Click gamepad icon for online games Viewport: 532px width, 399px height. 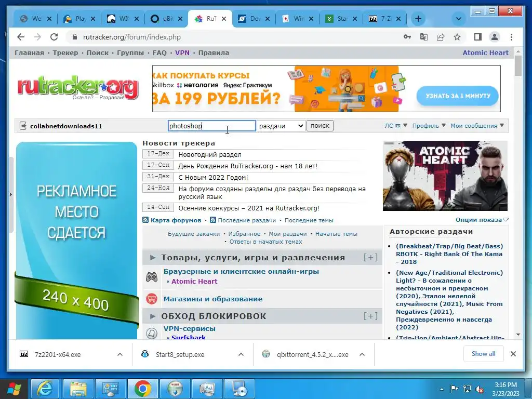coord(151,277)
